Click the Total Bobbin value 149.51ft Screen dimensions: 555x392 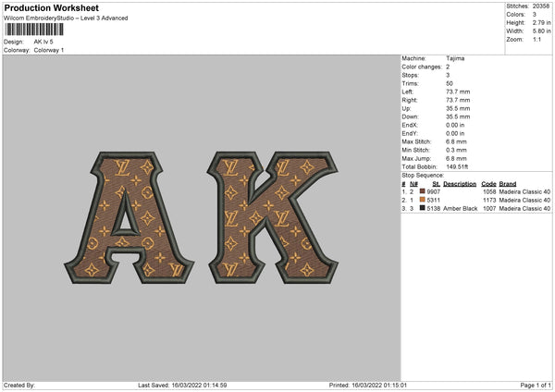pyautogui.click(x=457, y=166)
